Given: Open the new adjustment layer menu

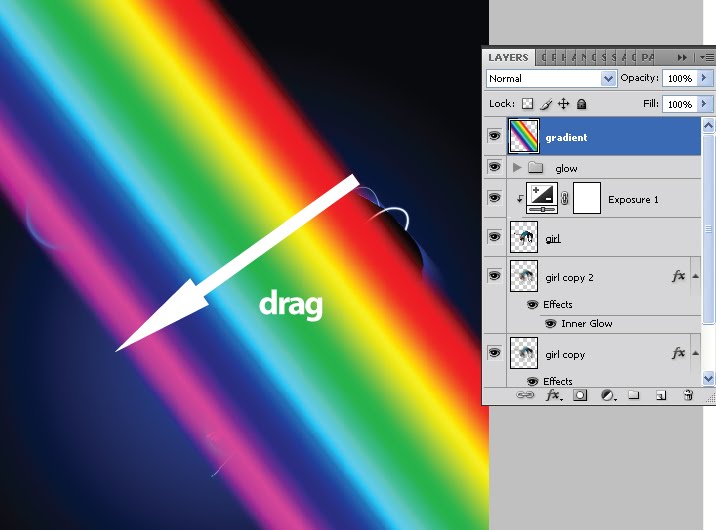Looking at the screenshot, I should [x=608, y=395].
